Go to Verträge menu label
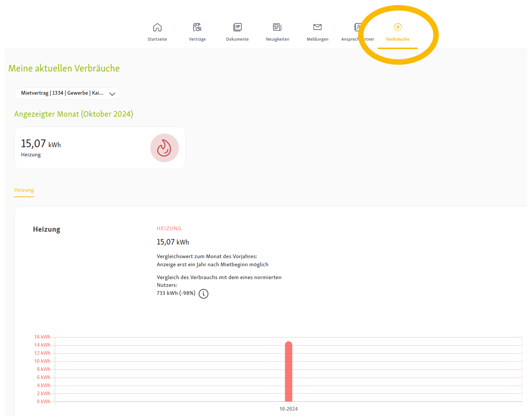This screenshot has height=420, width=532. 197,39
